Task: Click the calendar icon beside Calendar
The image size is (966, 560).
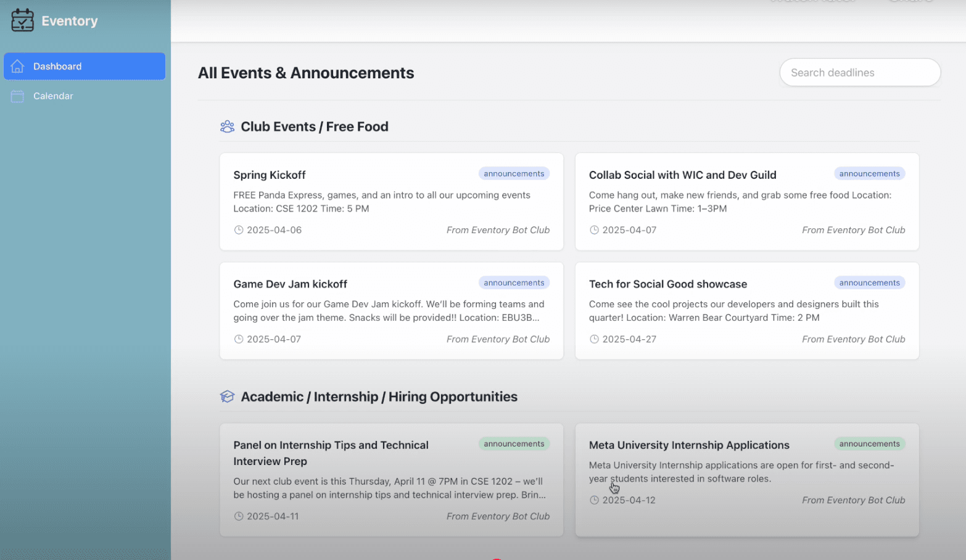Action: coord(18,96)
